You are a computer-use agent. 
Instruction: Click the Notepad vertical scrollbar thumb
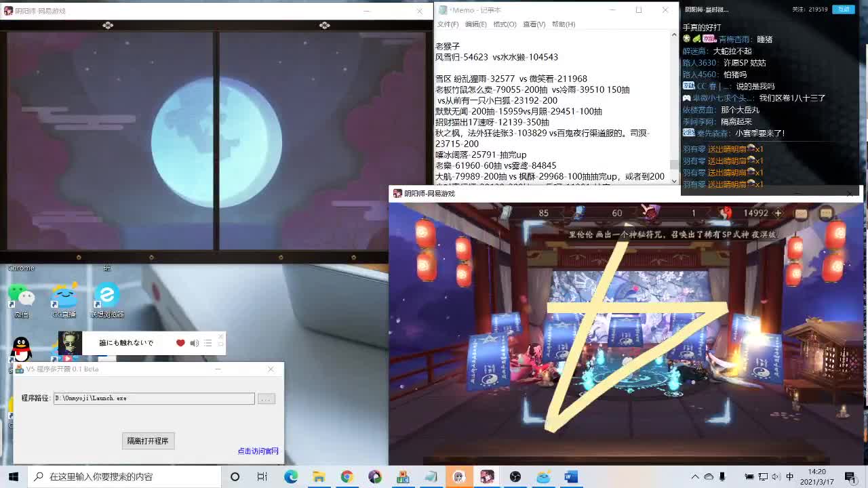coord(673,165)
